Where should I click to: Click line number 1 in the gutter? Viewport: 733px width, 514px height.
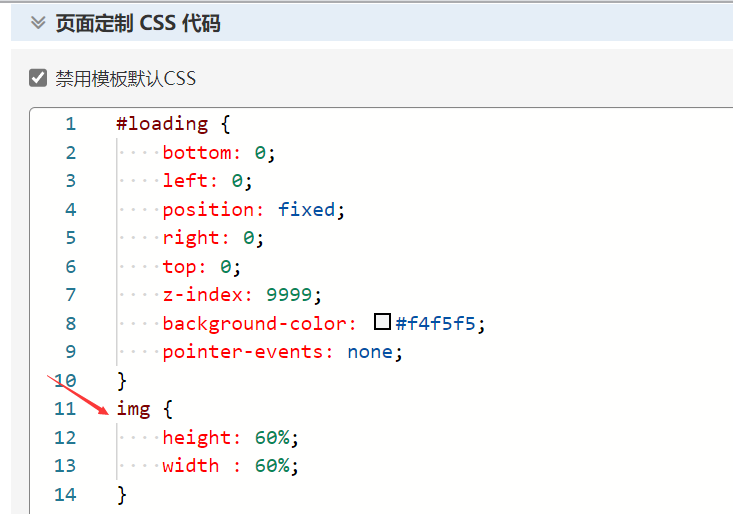70,124
